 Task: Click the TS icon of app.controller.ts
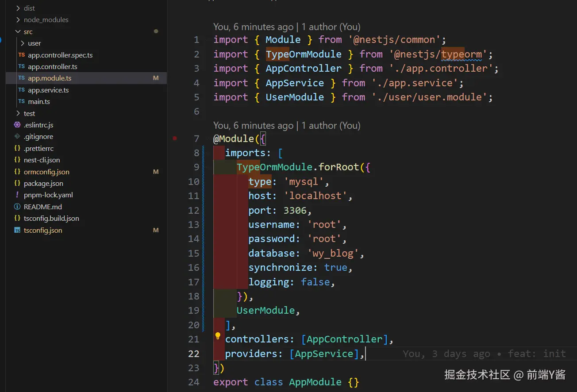pos(21,67)
